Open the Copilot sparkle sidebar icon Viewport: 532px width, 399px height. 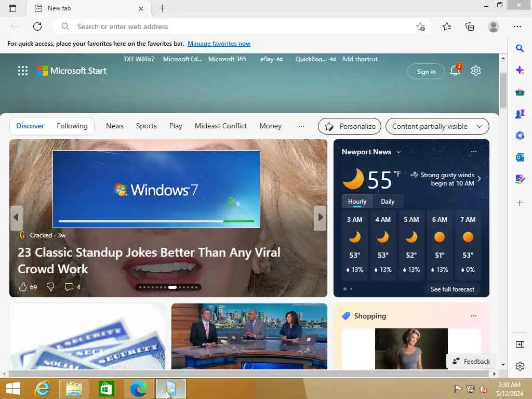[520, 70]
